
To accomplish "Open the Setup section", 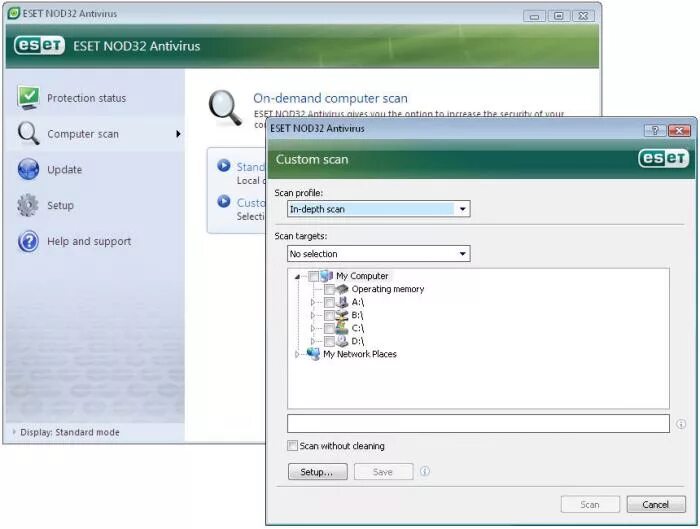I will [95, 205].
